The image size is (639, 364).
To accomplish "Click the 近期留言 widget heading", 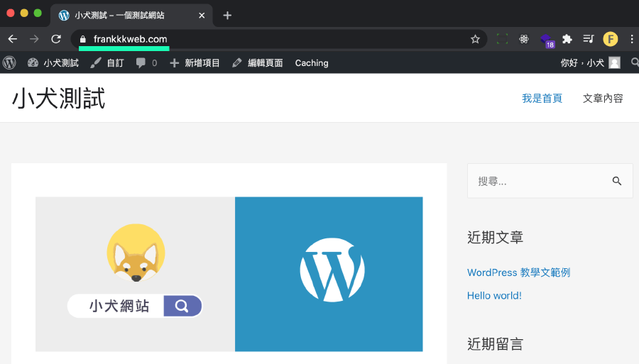I will [x=495, y=344].
